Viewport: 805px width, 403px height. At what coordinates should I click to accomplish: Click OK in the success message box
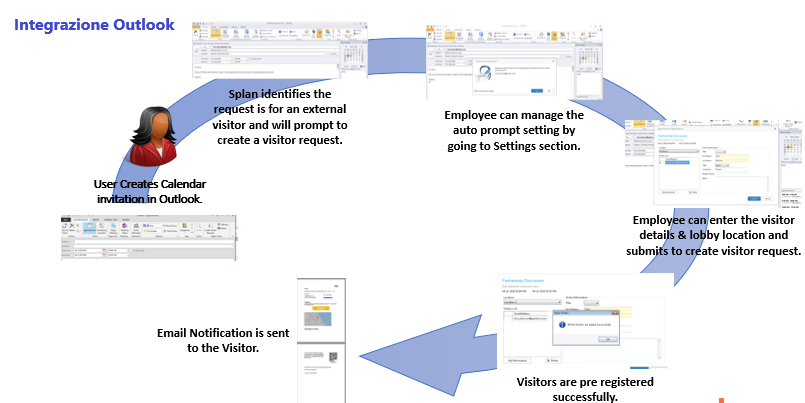click(x=608, y=339)
